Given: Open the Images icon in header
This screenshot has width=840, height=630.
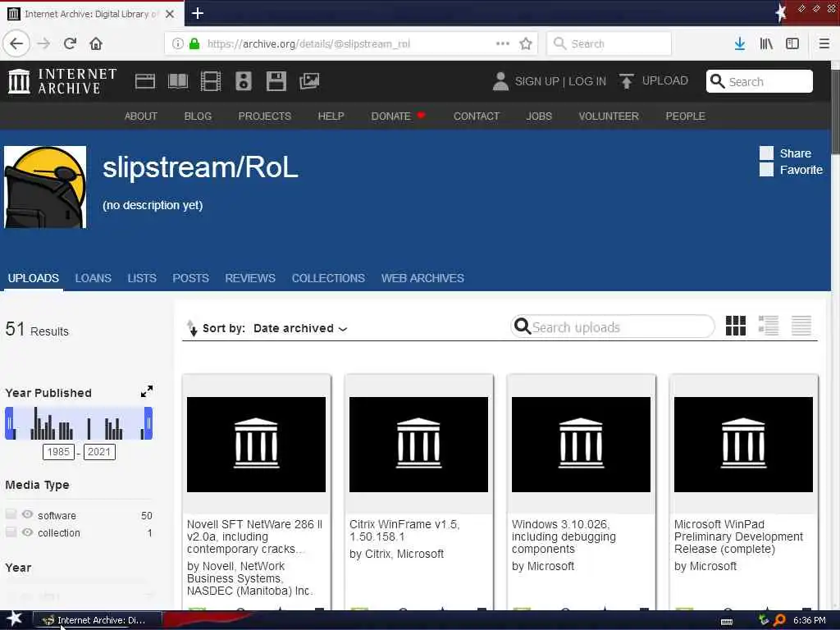Looking at the screenshot, I should click(309, 81).
